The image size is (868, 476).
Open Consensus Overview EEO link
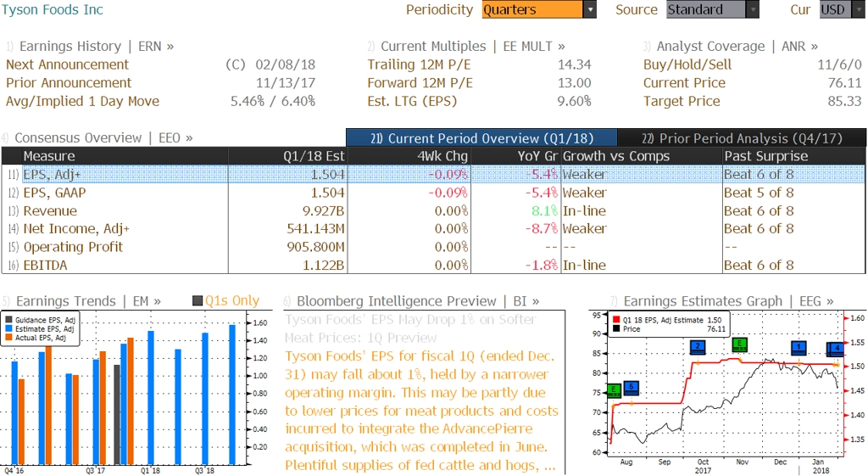click(103, 137)
